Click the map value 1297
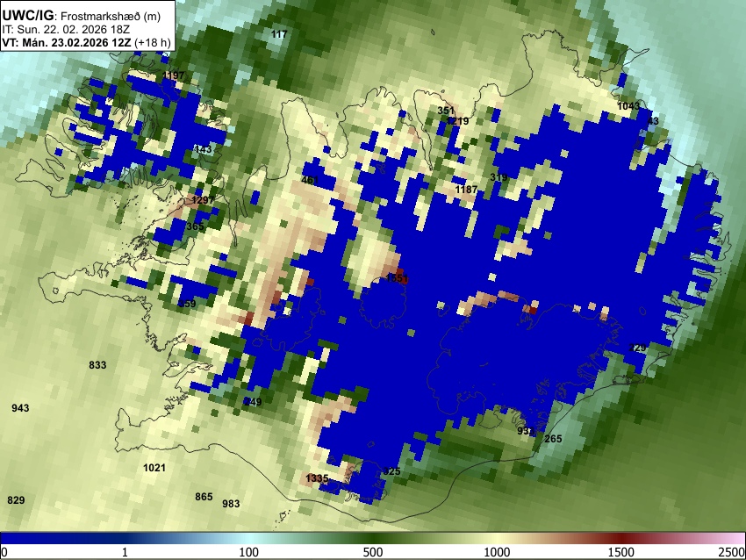746x560 pixels. tap(203, 200)
